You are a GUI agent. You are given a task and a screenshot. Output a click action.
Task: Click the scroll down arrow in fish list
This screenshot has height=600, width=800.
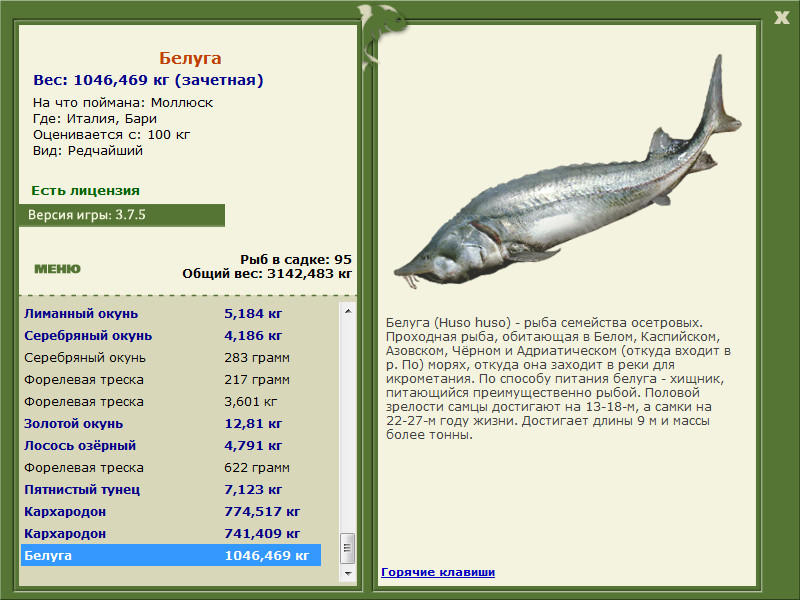[x=348, y=573]
